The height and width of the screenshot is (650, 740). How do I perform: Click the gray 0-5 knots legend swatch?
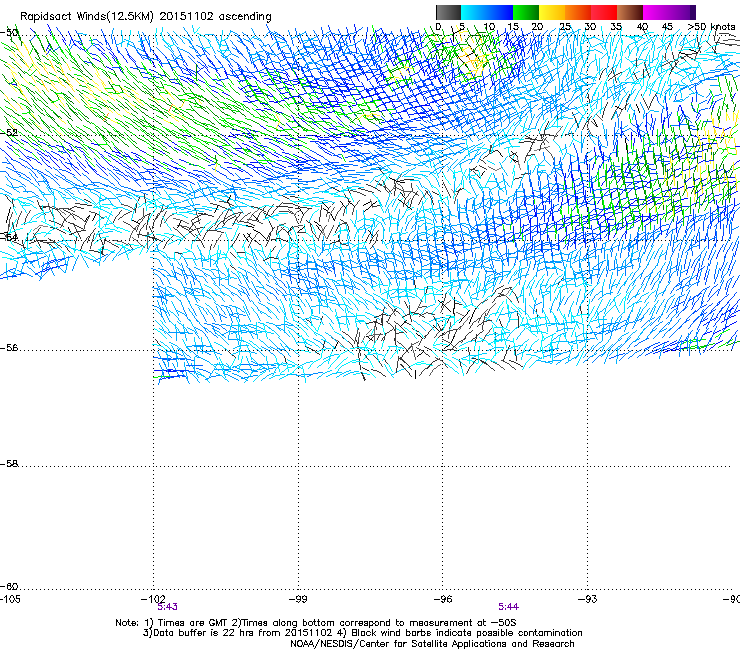pos(448,12)
